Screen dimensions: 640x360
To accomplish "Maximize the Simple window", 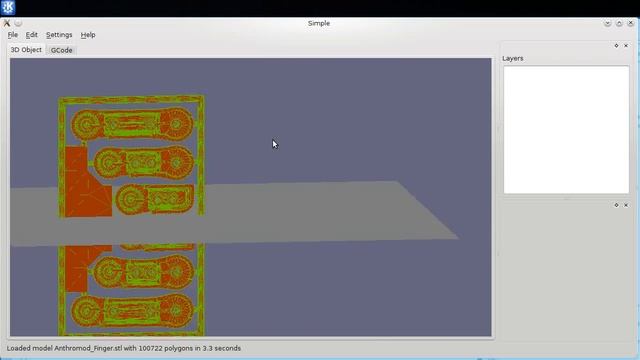I will [x=619, y=23].
